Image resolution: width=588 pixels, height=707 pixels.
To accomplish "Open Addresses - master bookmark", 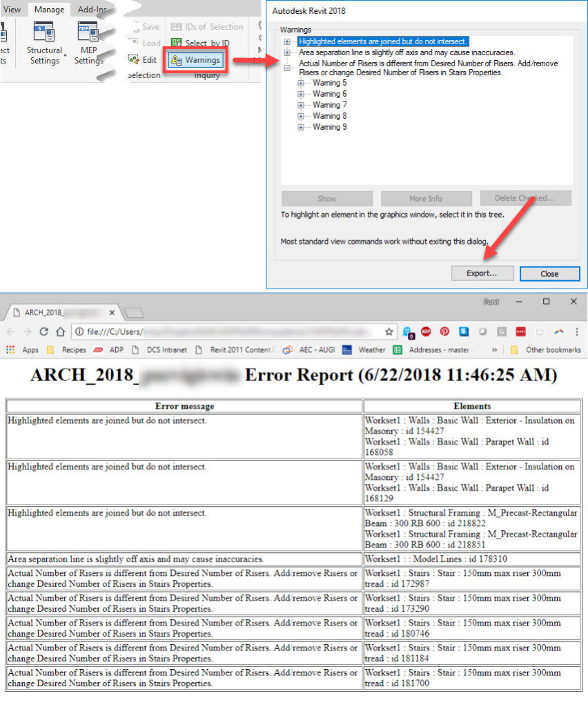I will pos(433,350).
